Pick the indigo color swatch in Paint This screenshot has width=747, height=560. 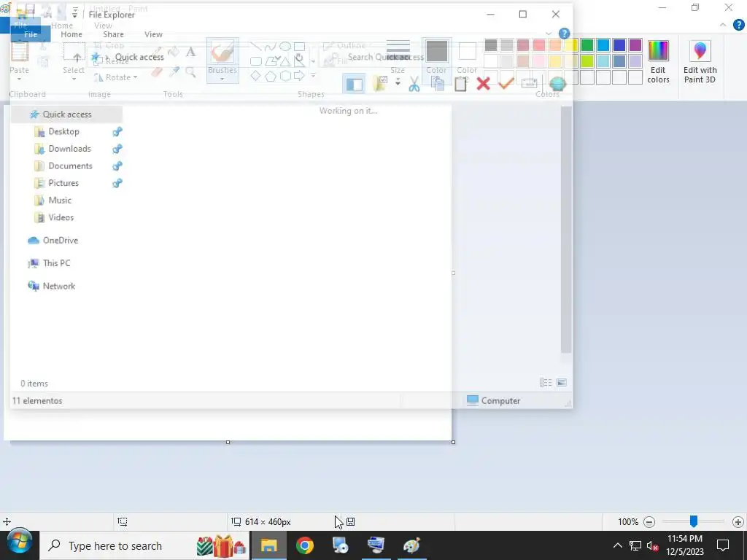point(619,45)
